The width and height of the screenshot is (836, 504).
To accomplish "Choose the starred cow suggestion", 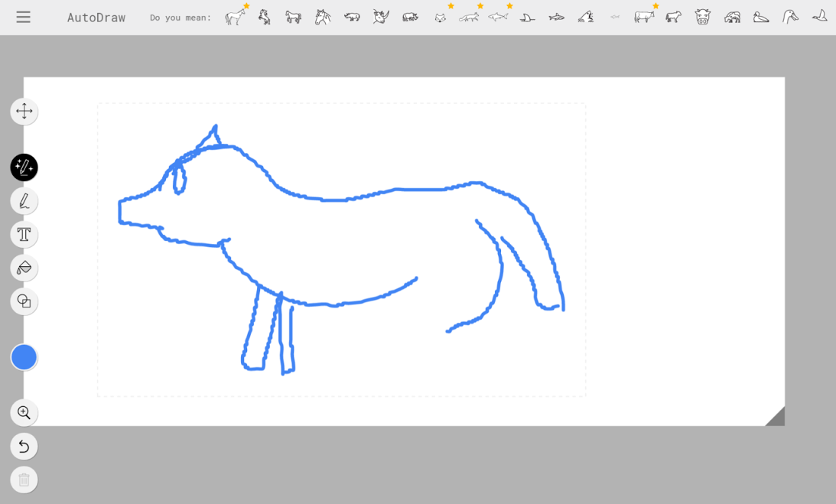I will pyautogui.click(x=644, y=17).
